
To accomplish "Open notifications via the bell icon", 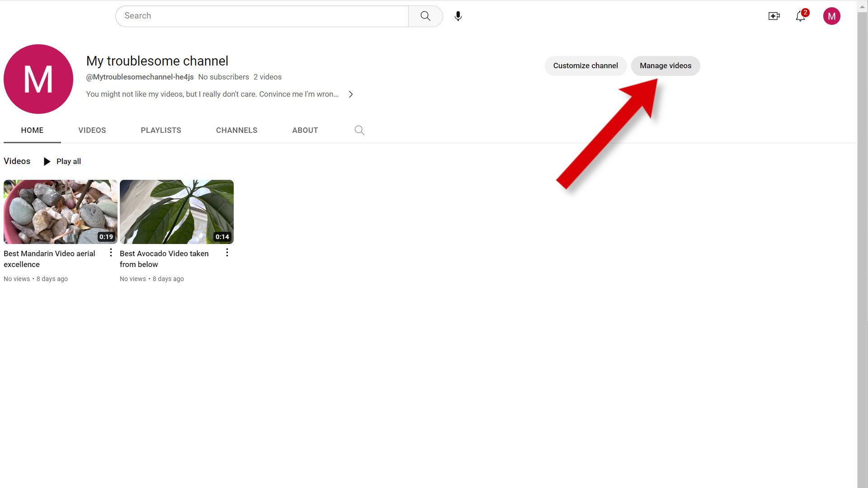I will tap(801, 16).
